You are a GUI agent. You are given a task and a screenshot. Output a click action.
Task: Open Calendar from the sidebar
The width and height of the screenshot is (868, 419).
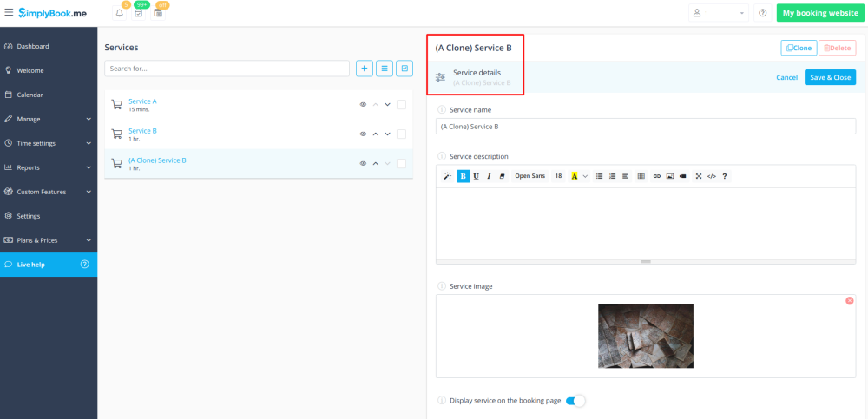click(x=30, y=95)
